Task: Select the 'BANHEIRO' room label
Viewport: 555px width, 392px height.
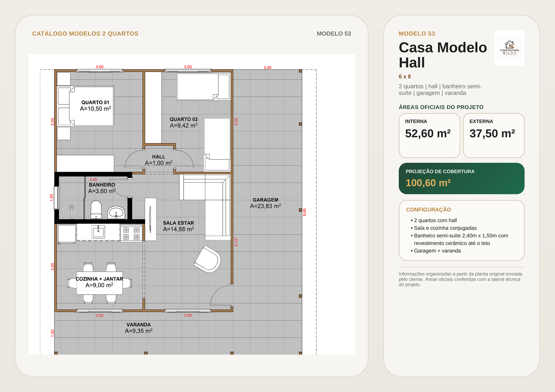Action: [102, 185]
